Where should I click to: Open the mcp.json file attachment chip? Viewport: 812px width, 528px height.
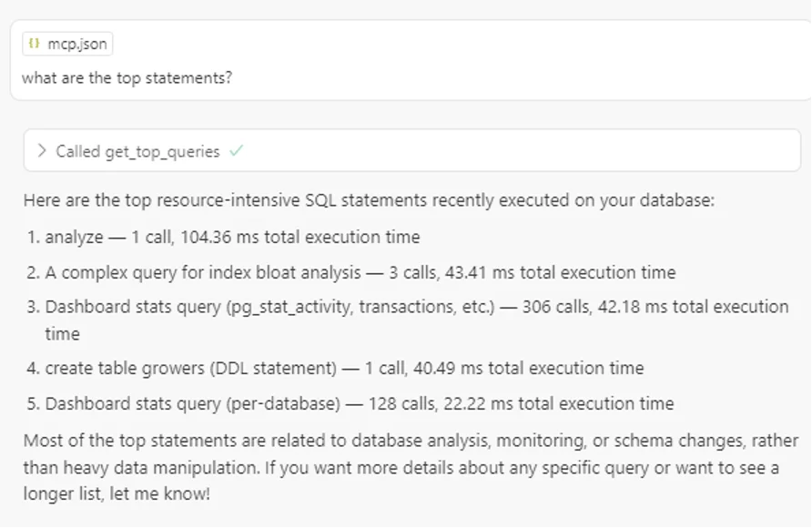click(67, 44)
